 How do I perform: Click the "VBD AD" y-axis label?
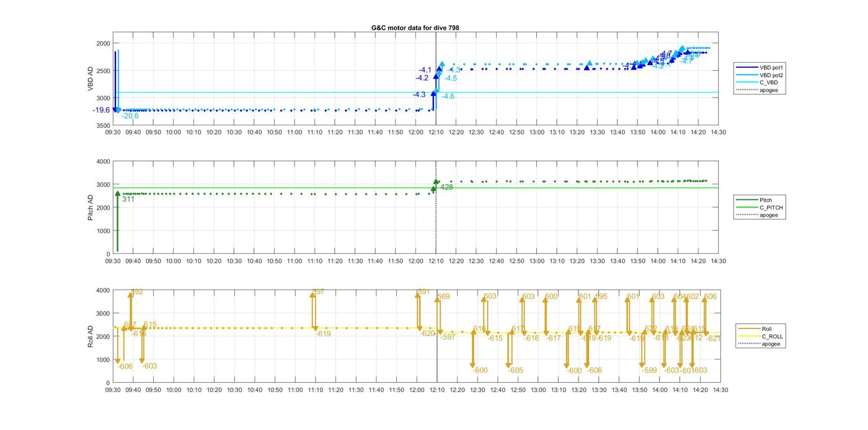pos(91,79)
